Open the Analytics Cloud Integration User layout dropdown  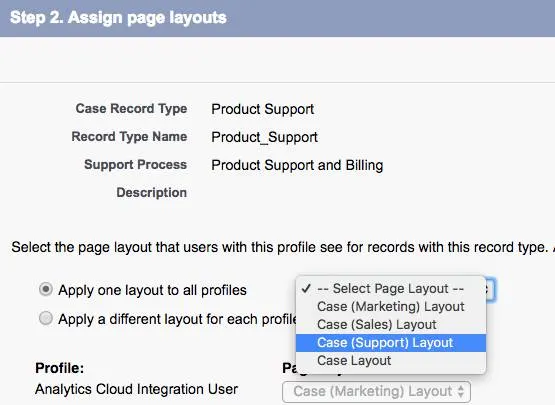tap(376, 392)
